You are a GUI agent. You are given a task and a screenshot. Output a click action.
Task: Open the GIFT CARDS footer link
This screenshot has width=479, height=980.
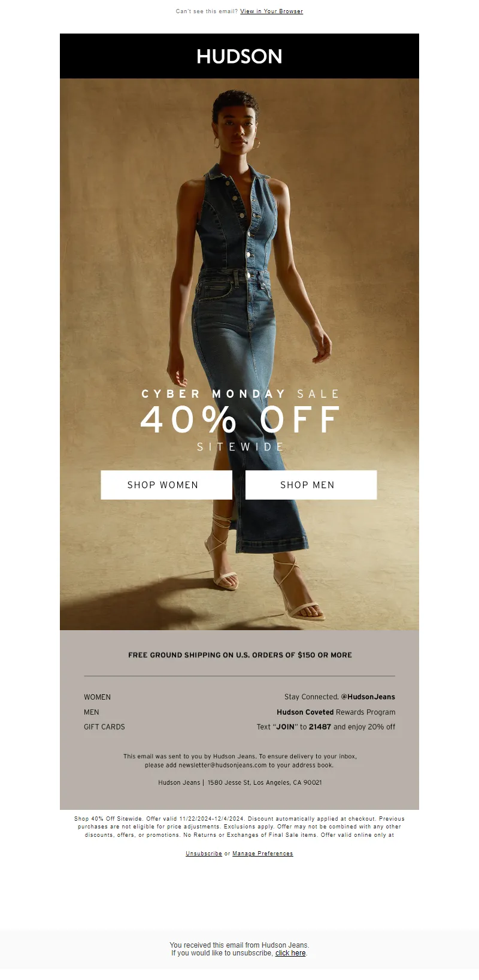click(x=104, y=727)
